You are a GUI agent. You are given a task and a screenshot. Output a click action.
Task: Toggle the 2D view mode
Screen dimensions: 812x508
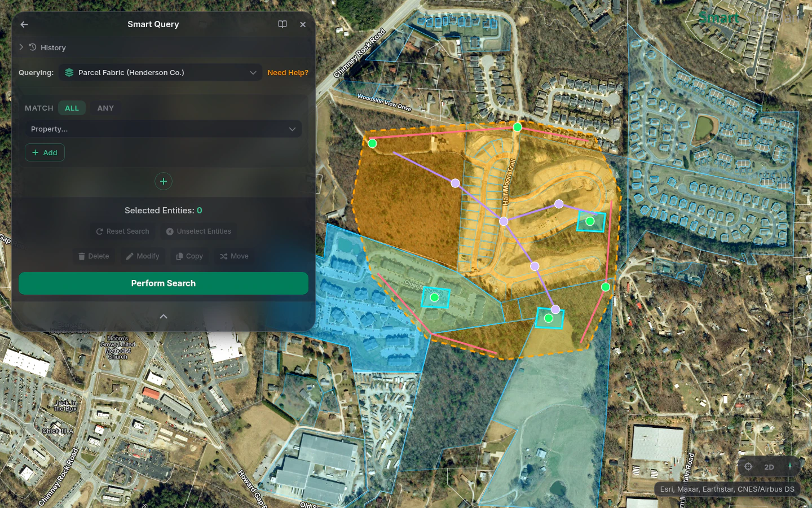coord(769,467)
